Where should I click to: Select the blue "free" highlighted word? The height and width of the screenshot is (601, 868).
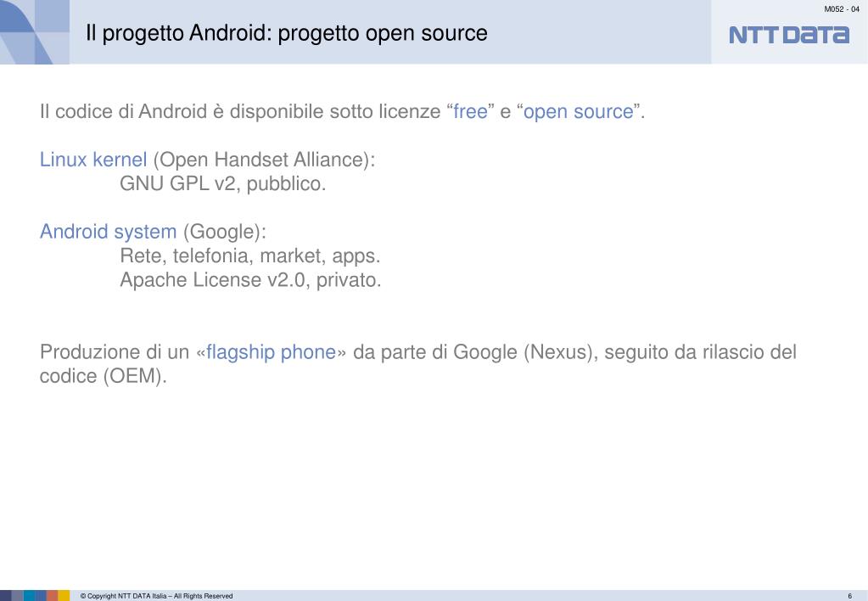[470, 112]
